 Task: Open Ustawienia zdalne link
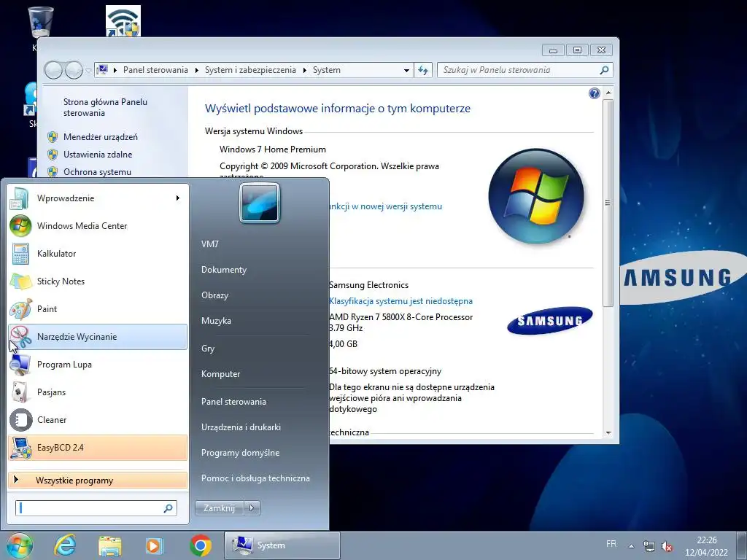[98, 155]
